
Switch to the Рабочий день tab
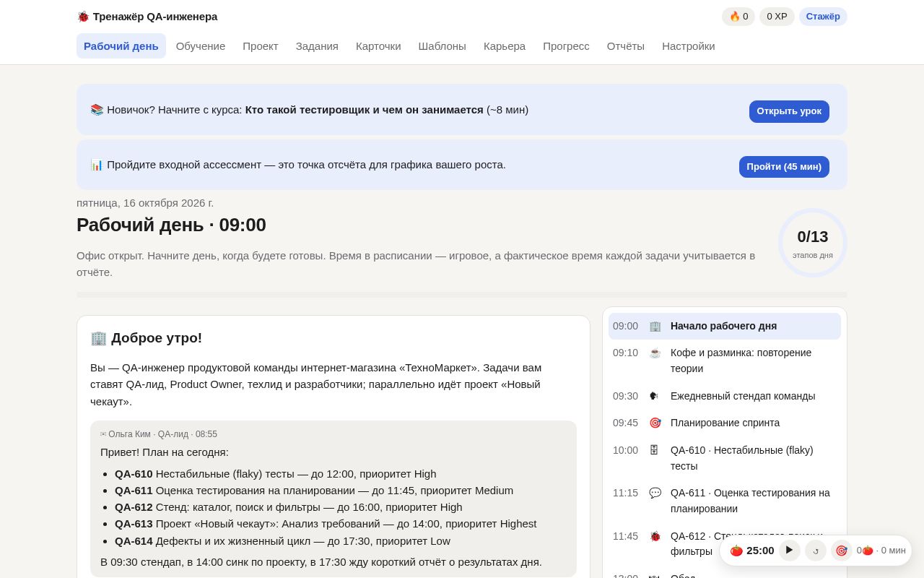(121, 46)
